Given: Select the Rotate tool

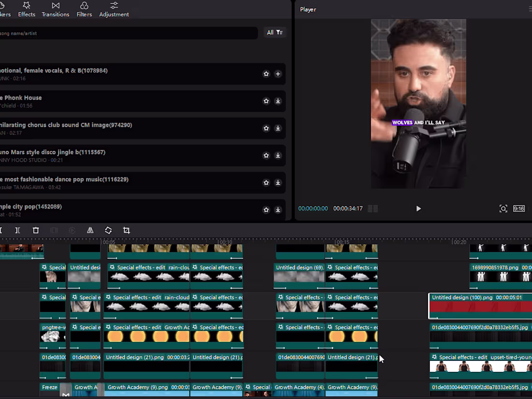Looking at the screenshot, I should pos(108,230).
